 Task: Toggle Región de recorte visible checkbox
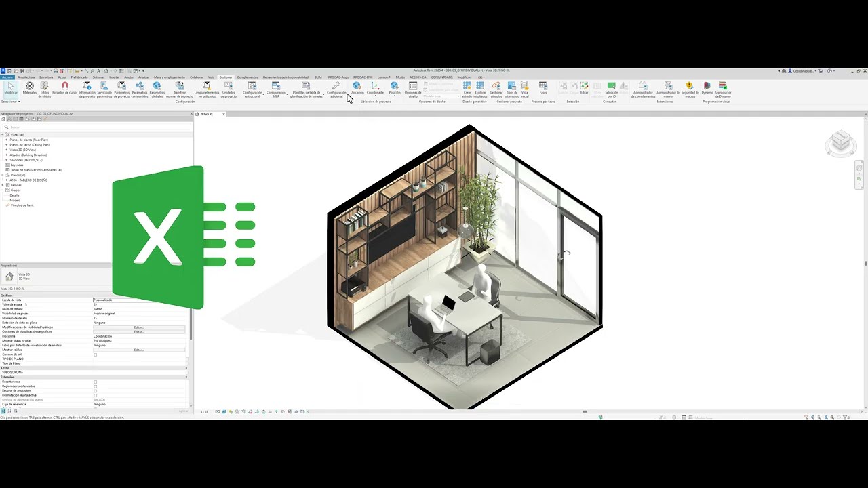point(95,386)
